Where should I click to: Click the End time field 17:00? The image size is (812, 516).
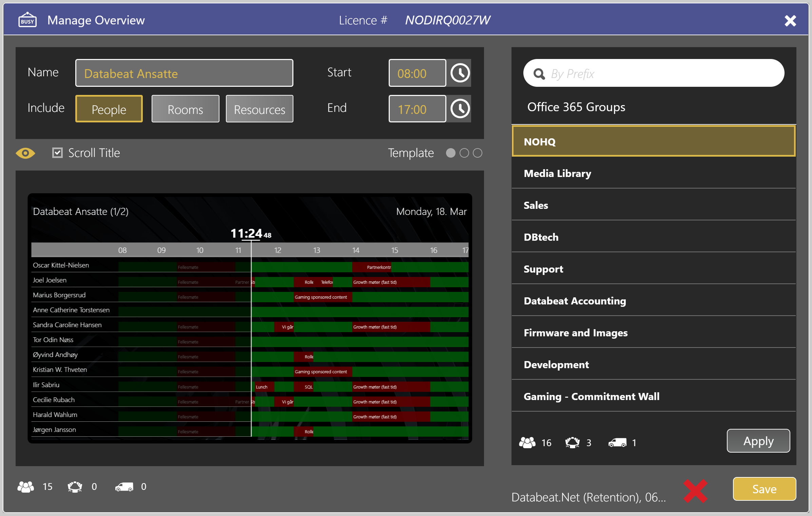point(417,108)
